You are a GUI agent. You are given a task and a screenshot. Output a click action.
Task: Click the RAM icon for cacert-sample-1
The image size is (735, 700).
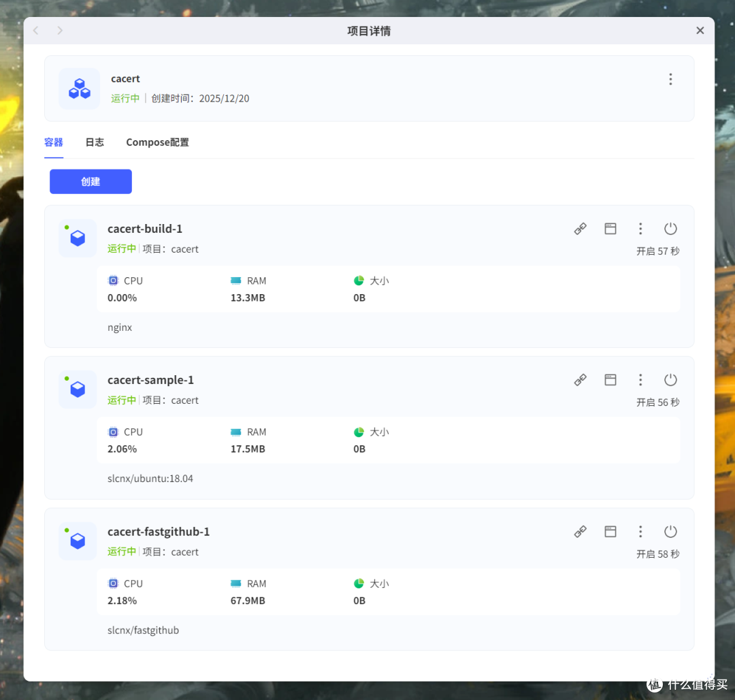[x=235, y=432]
